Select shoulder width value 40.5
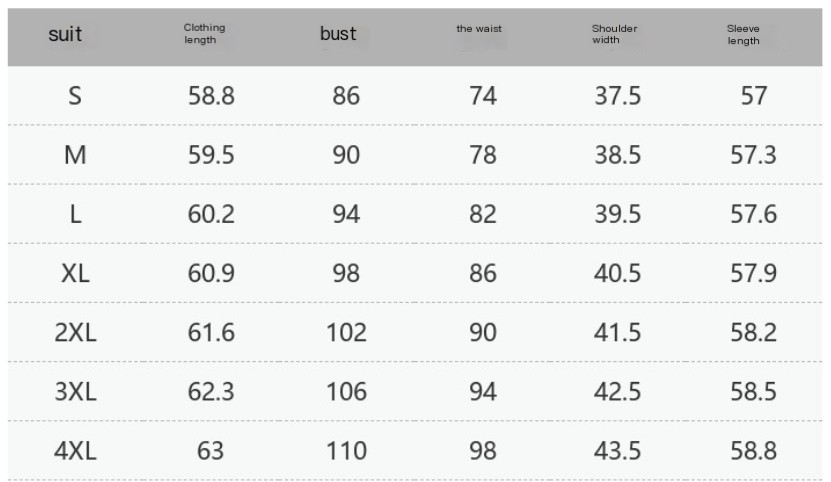Screen dimensions: 831x482 (x=617, y=273)
